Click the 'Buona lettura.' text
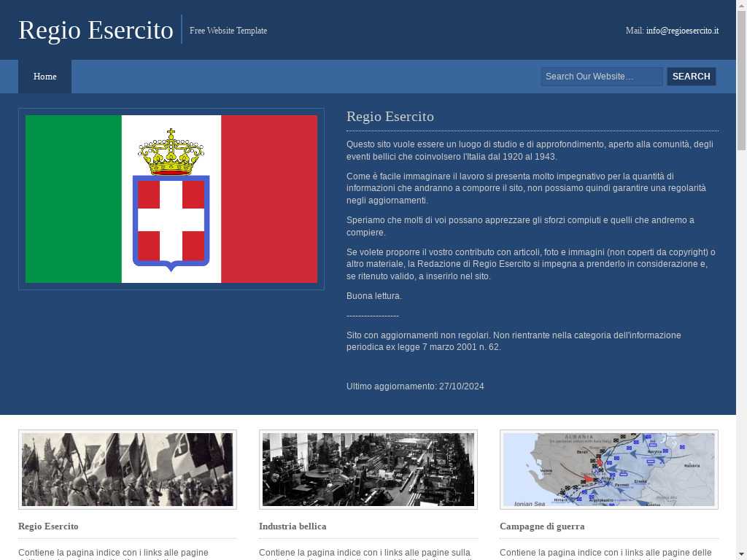The image size is (747, 560). 374,296
